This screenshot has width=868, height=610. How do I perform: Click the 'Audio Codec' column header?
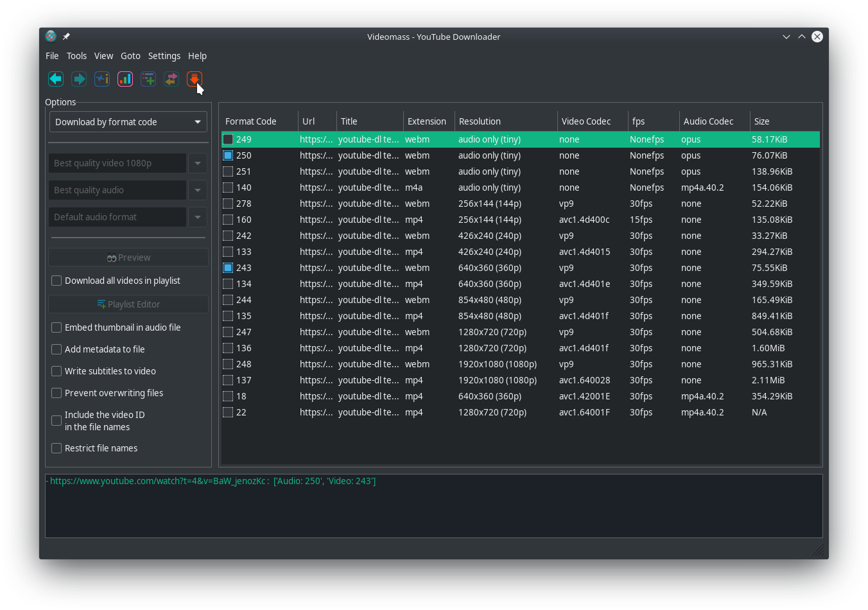tap(714, 121)
